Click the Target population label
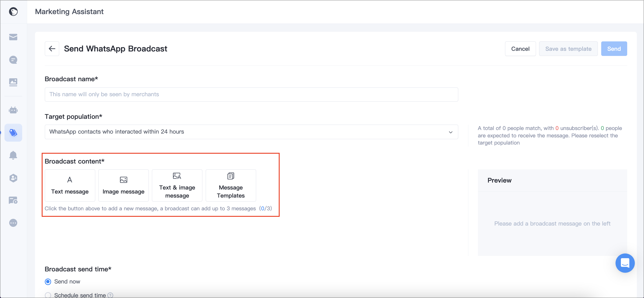Viewport: 644px width, 298px height. 73,117
